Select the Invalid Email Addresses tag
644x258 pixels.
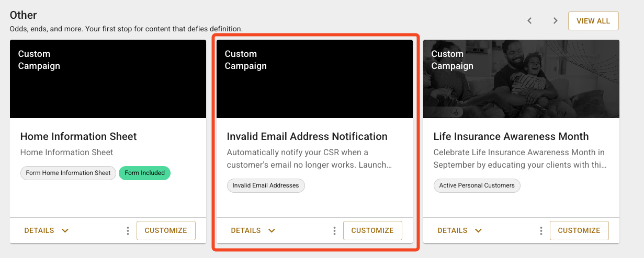266,185
